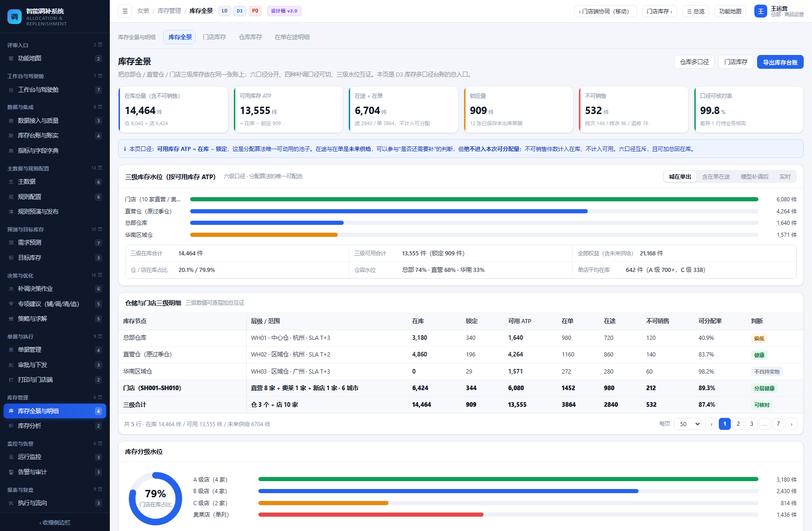The width and height of the screenshot is (812, 531).
Task: Click the 仓库多口径 button
Action: (x=694, y=62)
